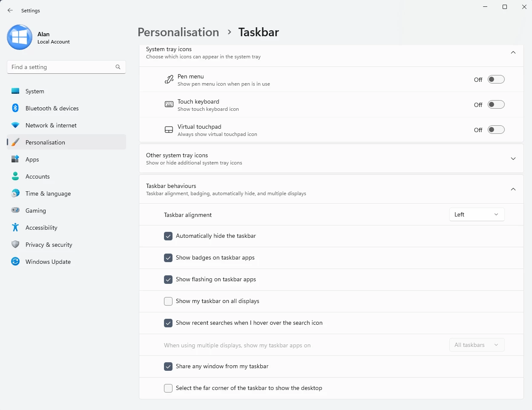Click the Bluetooth icon in sidebar
The height and width of the screenshot is (410, 532).
[15, 108]
